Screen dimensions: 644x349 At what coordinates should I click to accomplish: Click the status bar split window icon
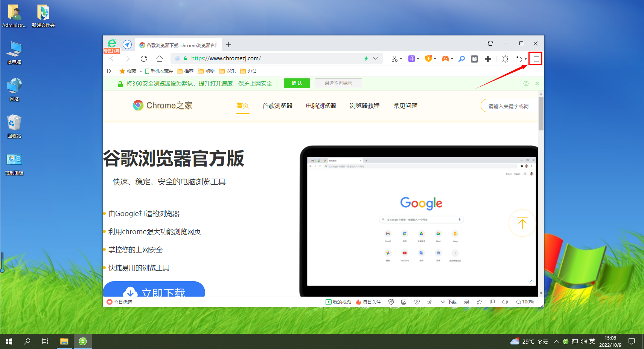(x=492, y=302)
